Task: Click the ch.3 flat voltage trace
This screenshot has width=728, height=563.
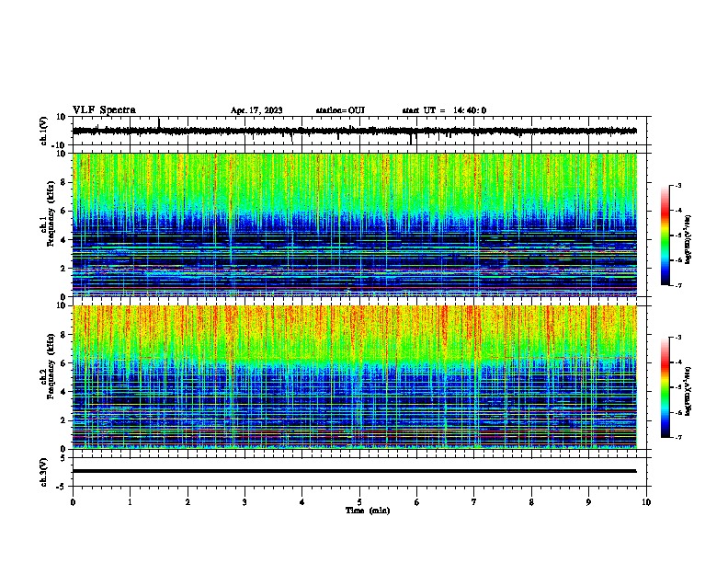Action: pos(354,471)
